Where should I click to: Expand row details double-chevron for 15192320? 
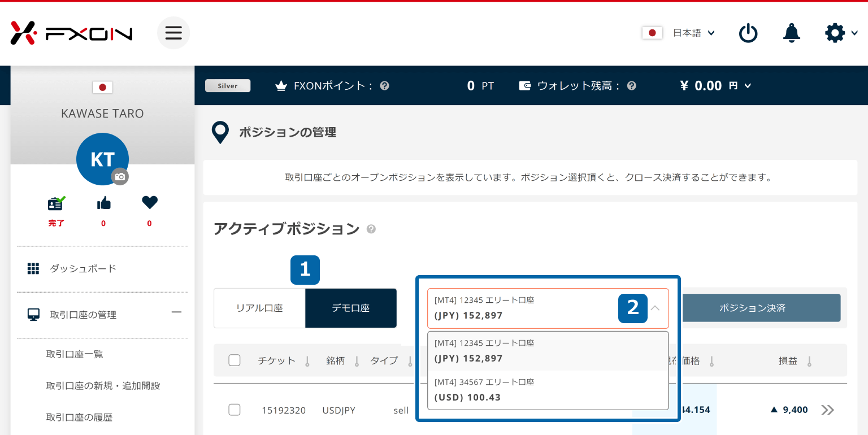[x=827, y=410]
